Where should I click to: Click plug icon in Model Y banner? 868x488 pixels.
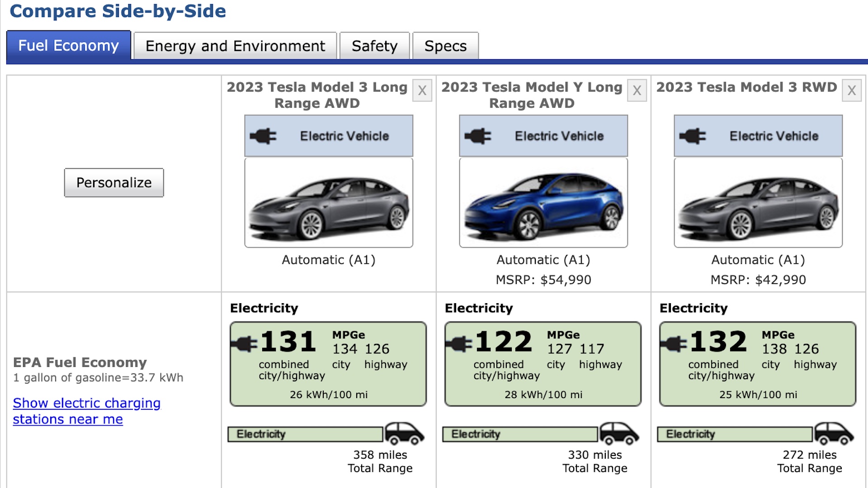(478, 136)
